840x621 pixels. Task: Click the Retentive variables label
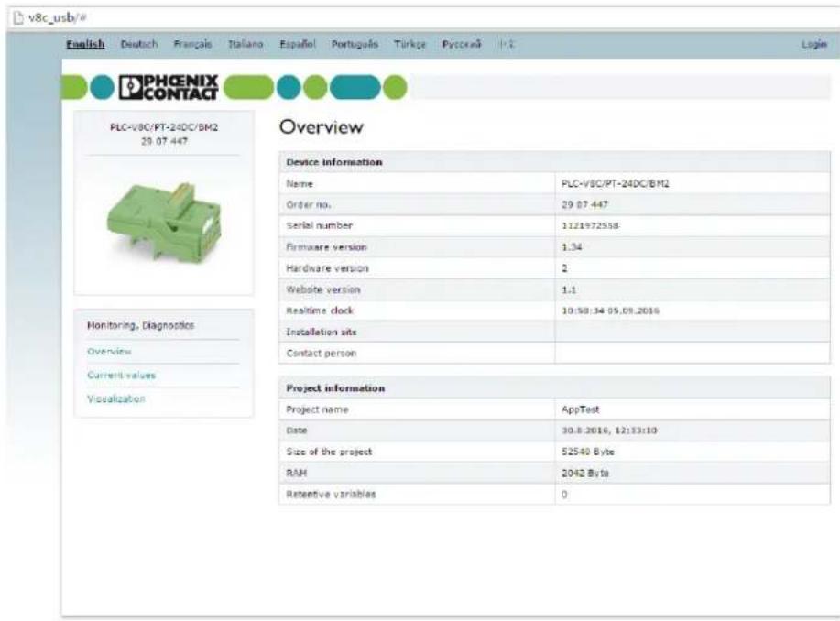pyautogui.click(x=331, y=494)
